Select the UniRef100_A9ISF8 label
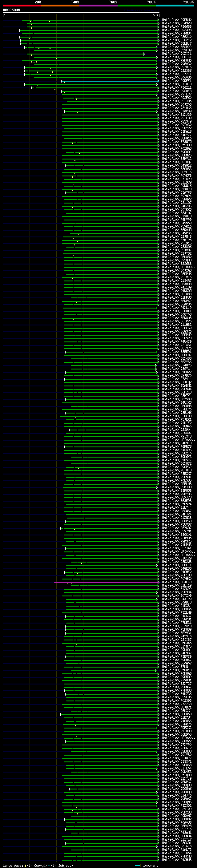 point(176,436)
